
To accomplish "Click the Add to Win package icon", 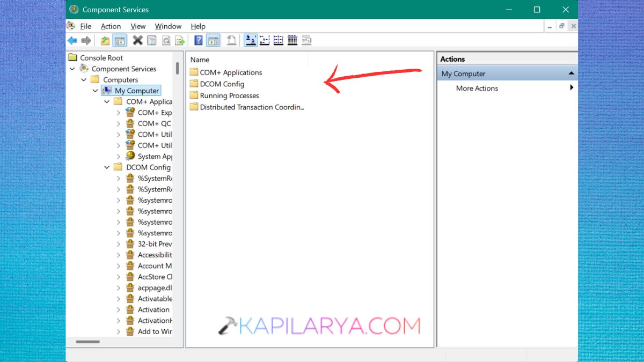I will 130,331.
